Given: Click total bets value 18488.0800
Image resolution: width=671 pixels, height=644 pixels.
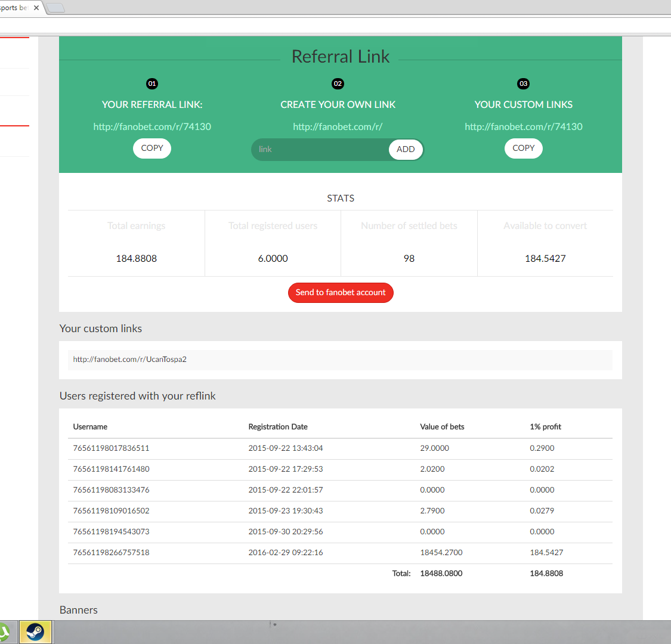Looking at the screenshot, I should (x=441, y=574).
